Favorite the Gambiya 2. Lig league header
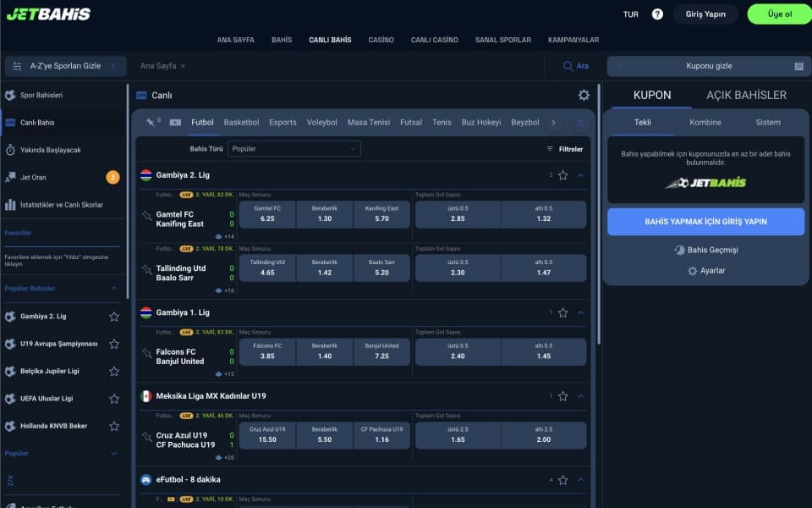Viewport: 812px width, 508px height. tap(563, 175)
